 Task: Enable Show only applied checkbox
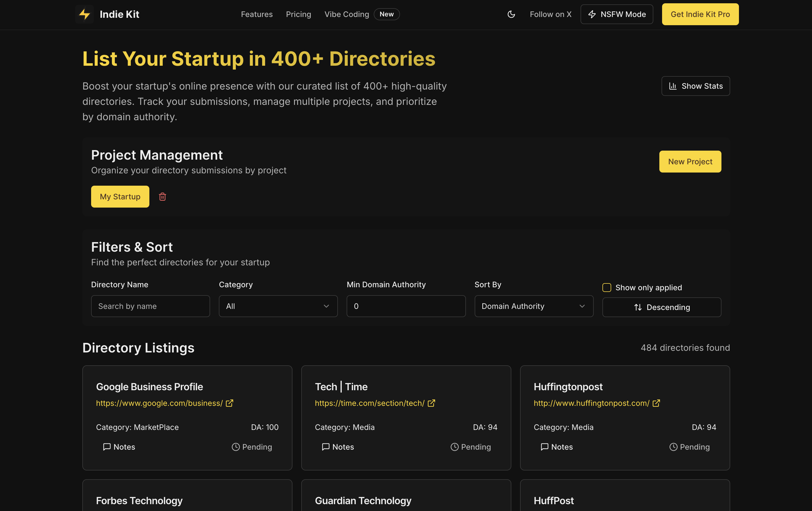(x=607, y=288)
